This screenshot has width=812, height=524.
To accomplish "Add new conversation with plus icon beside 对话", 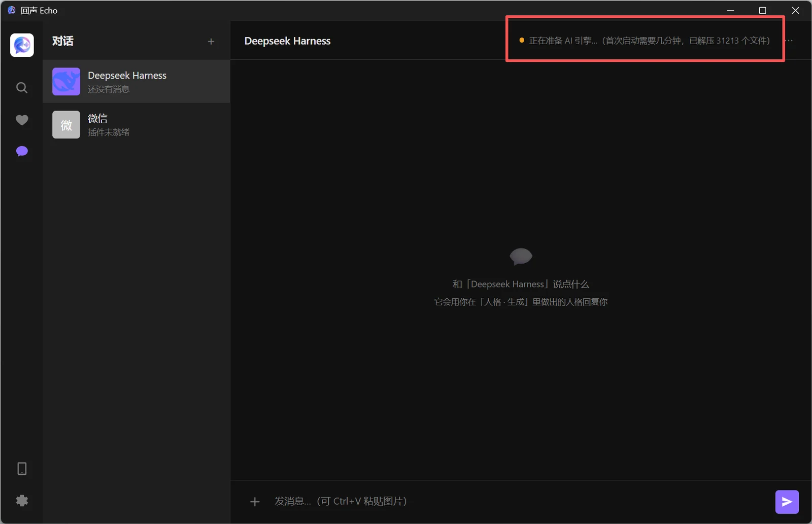I will (211, 42).
